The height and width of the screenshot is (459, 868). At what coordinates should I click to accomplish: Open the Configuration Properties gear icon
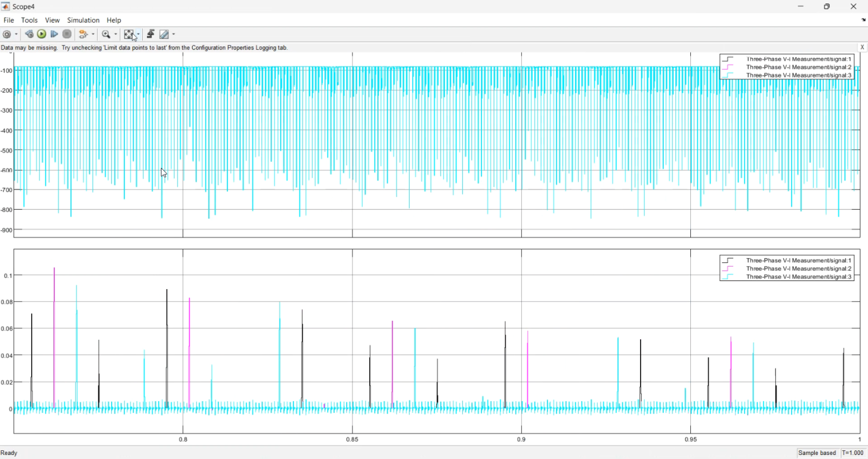coord(7,35)
